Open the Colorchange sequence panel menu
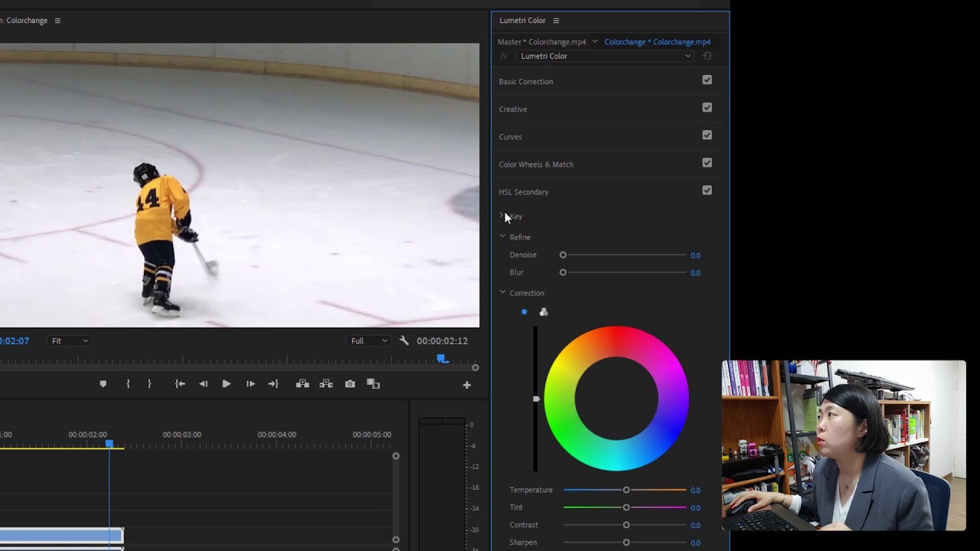The width and height of the screenshot is (980, 551). [57, 21]
